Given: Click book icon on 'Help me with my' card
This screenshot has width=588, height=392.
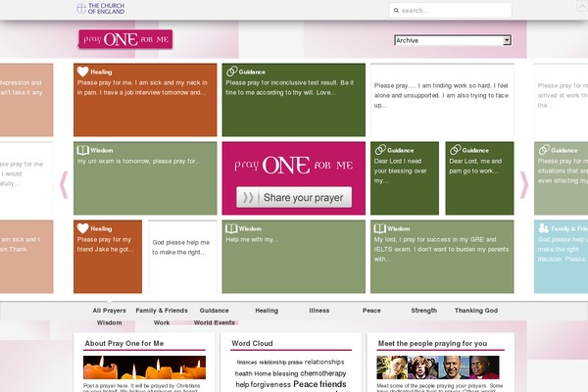Looking at the screenshot, I should (x=231, y=228).
